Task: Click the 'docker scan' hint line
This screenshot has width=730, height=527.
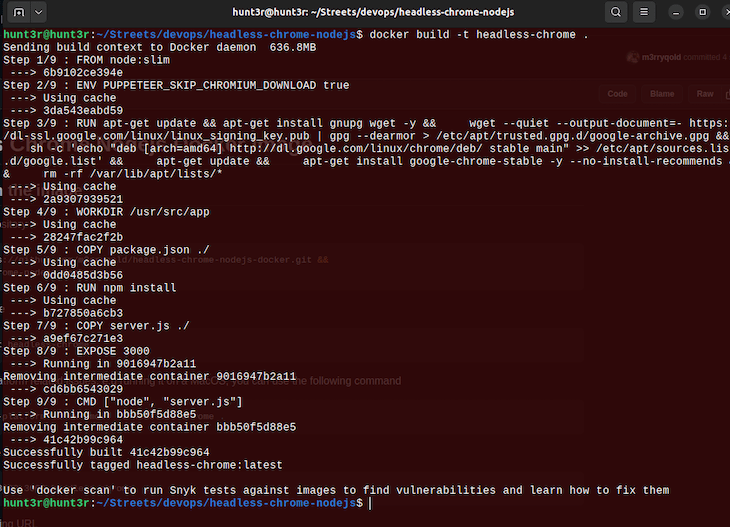Action: point(336,490)
